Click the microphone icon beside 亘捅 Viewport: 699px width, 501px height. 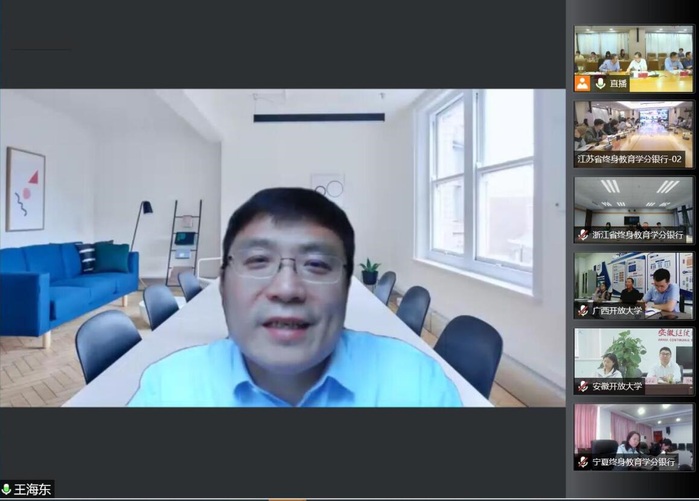599,84
